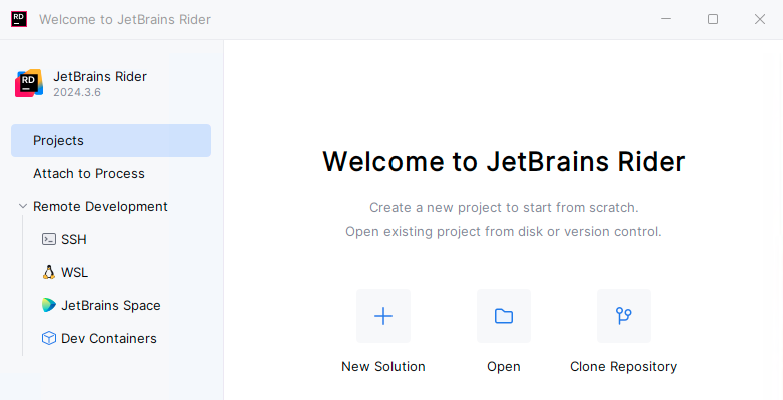Click the version number 2024.3.6
Viewport: 783px width, 400px height.
pos(77,92)
